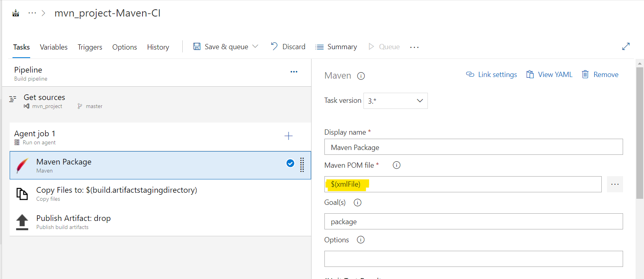Click the add task plus icon
Screen dimensions: 644x279
point(288,136)
